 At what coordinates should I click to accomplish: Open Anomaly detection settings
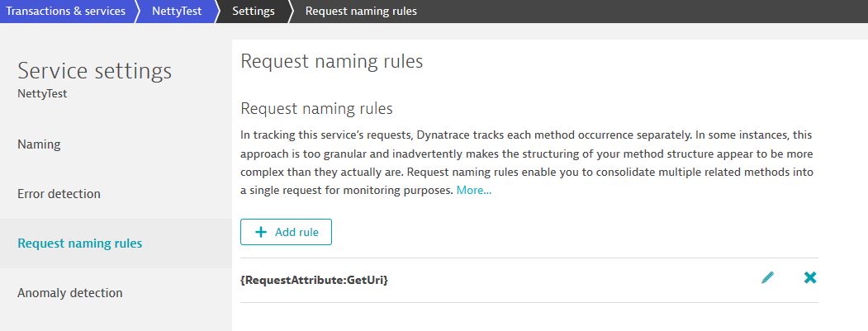click(x=69, y=293)
